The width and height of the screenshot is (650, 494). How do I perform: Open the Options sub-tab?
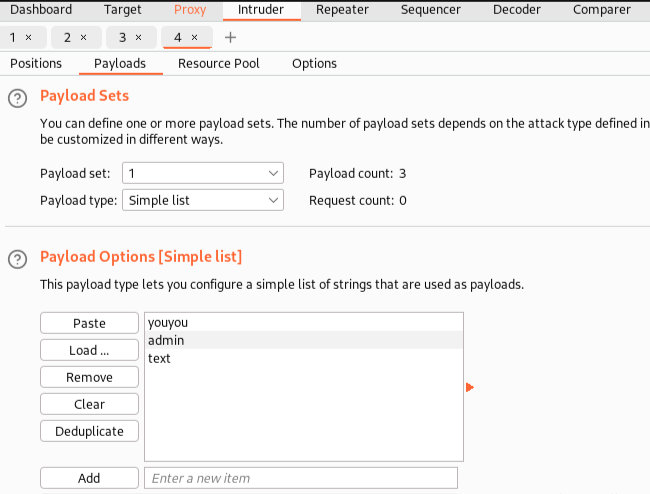tap(315, 63)
